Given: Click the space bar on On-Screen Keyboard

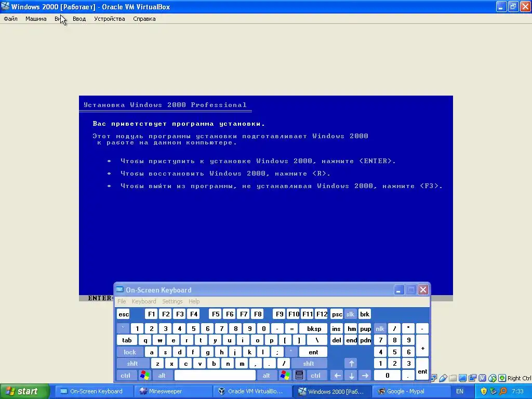Looking at the screenshot, I should tap(215, 375).
